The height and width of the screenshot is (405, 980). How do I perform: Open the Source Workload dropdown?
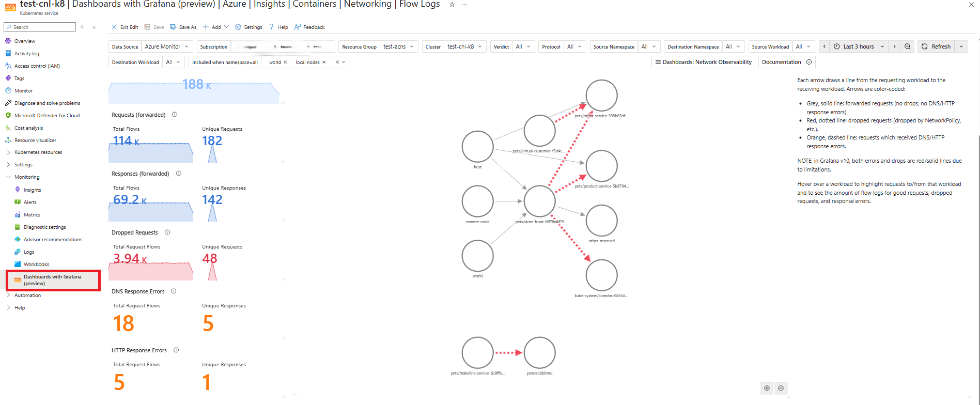coord(804,46)
